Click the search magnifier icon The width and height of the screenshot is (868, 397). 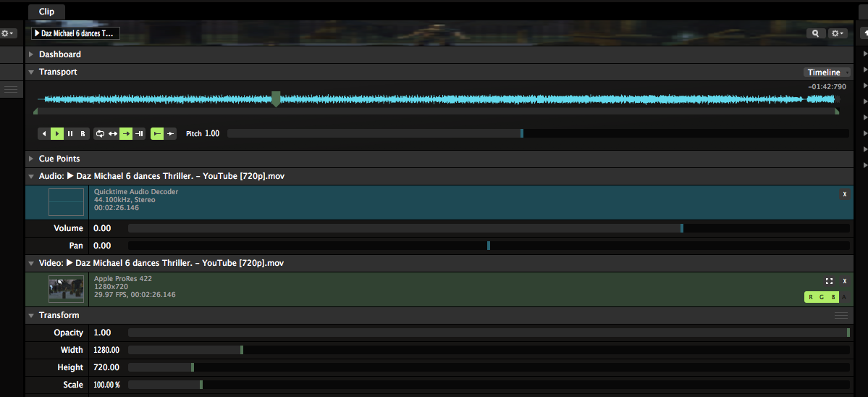coord(816,33)
